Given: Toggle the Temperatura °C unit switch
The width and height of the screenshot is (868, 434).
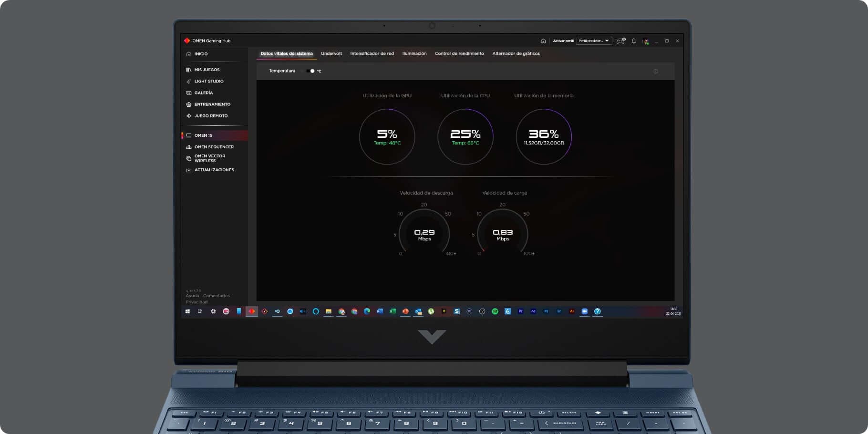Looking at the screenshot, I should [x=311, y=71].
